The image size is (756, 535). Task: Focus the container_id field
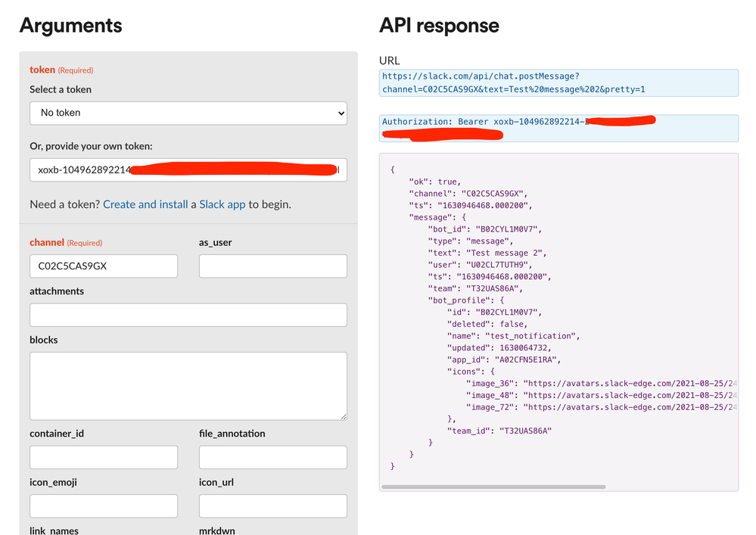104,457
